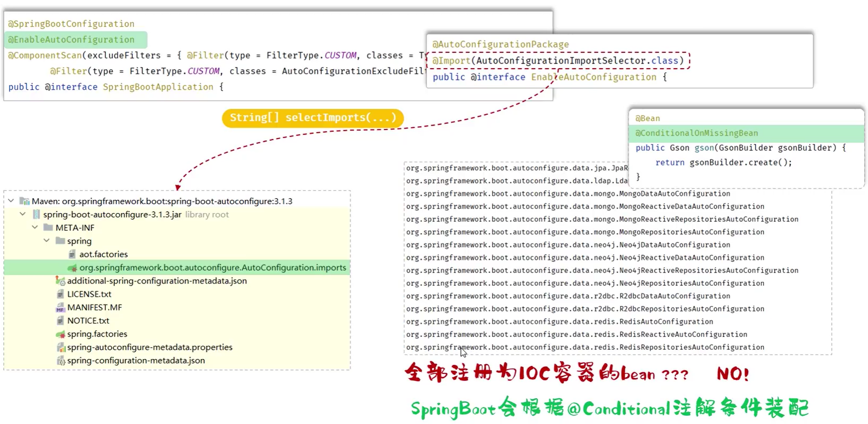The image size is (868, 424).
Task: Click the Neo4jReactiveRepositoriesAutoConfiguration line
Action: (602, 270)
